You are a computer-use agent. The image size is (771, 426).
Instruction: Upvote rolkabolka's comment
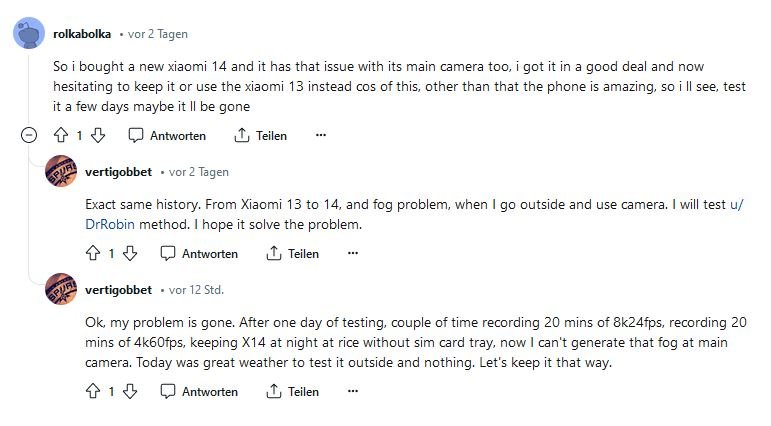click(60, 135)
